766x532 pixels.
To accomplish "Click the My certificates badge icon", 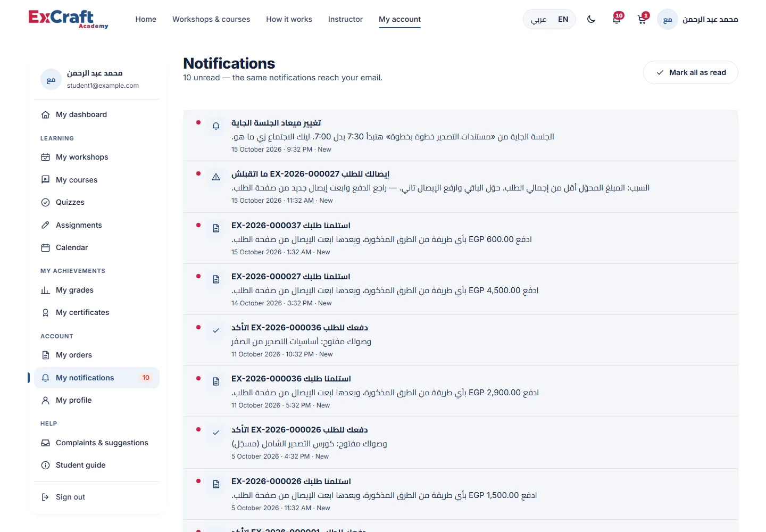I will [x=45, y=312].
